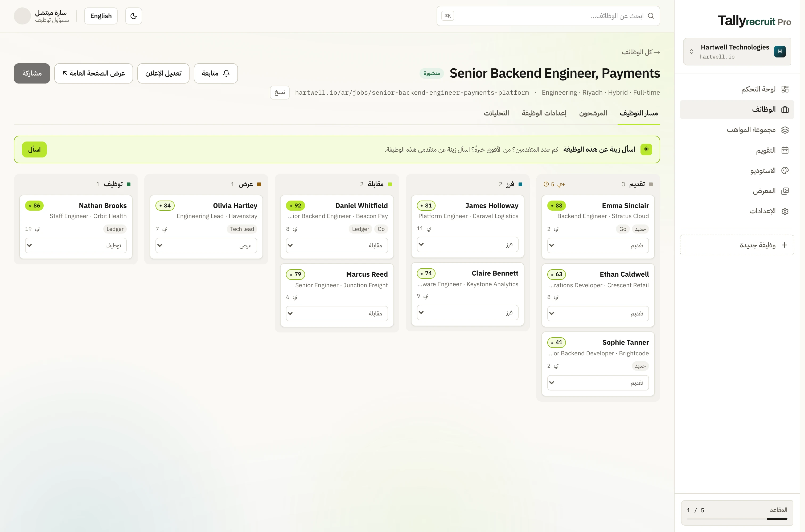Click the seats usage progress bar
The image size is (805, 532).
tap(737, 519)
